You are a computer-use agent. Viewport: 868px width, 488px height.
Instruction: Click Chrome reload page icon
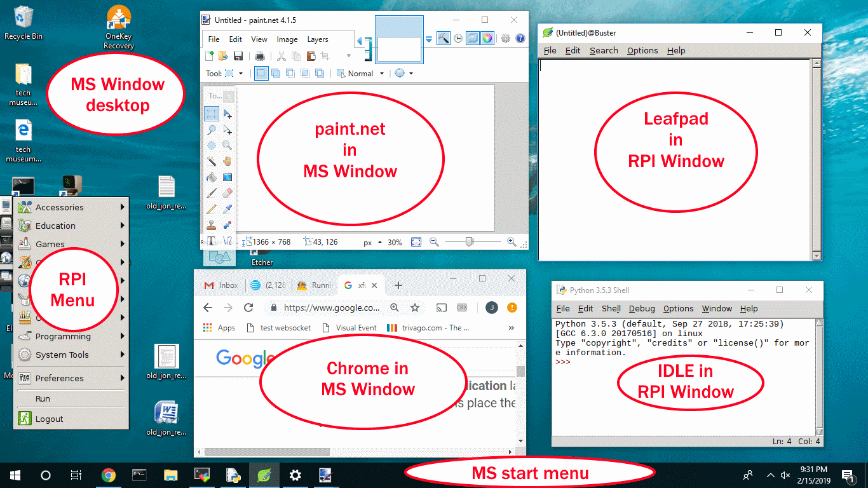coord(248,308)
